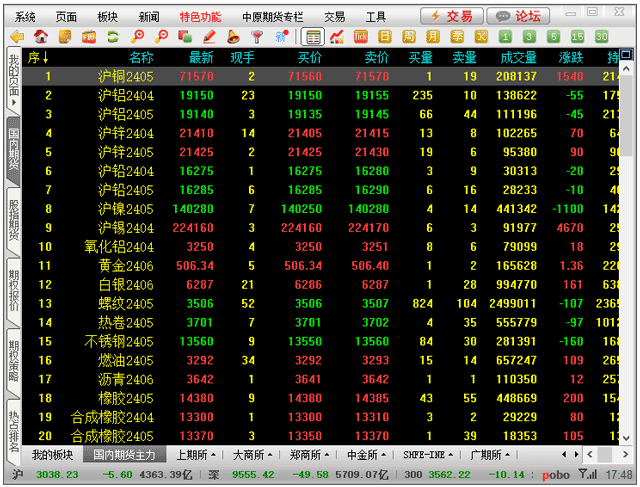Open the alert bell icon
Screen dimensions: 640x487
click(233, 37)
